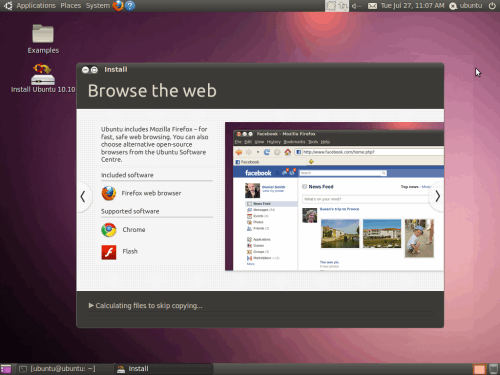Advance to next slide with right arrow
500x375 pixels.
click(x=437, y=197)
